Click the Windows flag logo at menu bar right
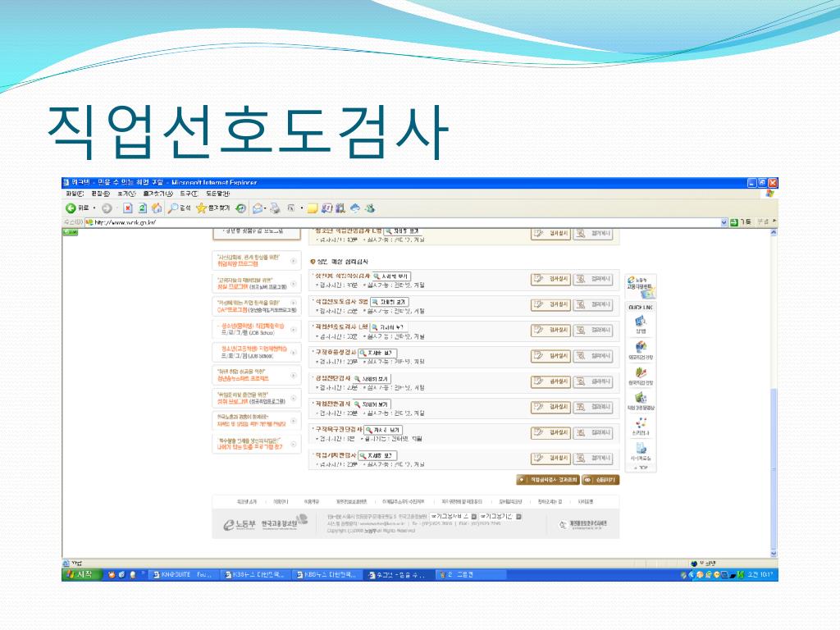 pyautogui.click(x=769, y=194)
